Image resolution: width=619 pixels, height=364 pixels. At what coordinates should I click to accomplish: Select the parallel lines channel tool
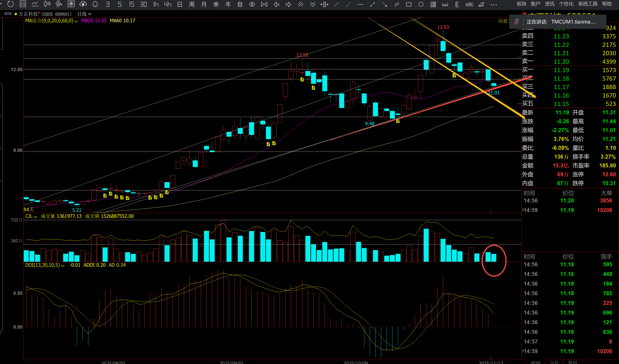point(397,4)
